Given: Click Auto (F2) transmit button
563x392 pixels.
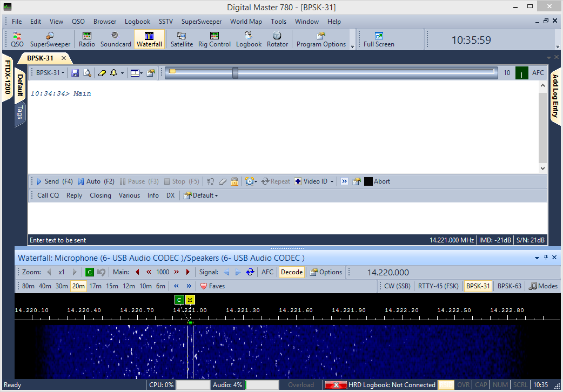Looking at the screenshot, I should [96, 181].
